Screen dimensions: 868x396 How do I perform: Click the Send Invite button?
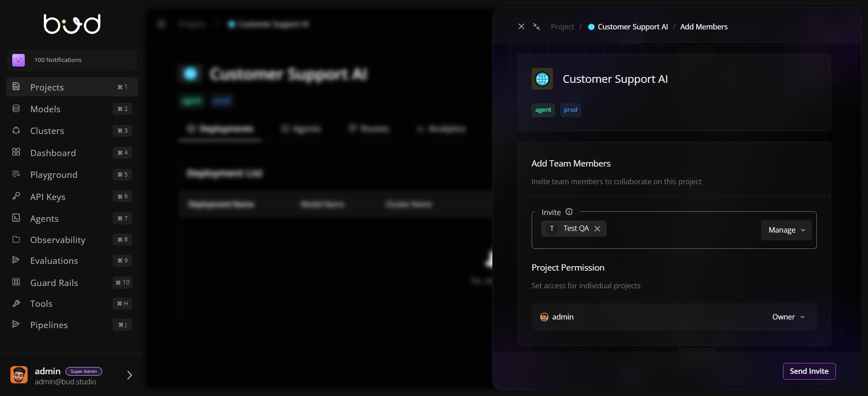point(809,371)
